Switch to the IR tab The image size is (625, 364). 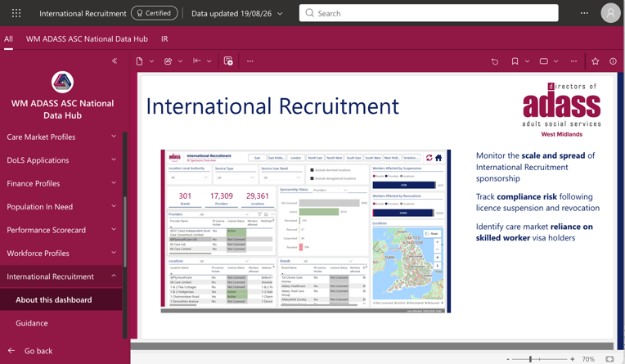[164, 39]
